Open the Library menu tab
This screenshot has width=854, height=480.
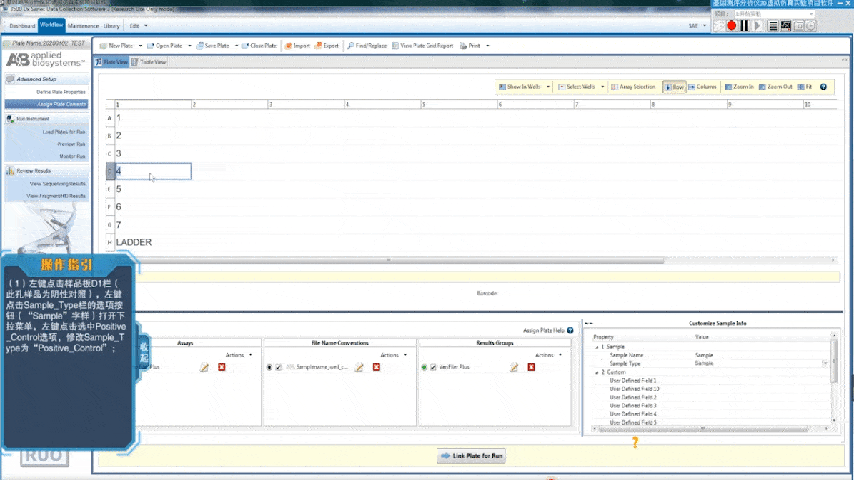[x=111, y=26]
